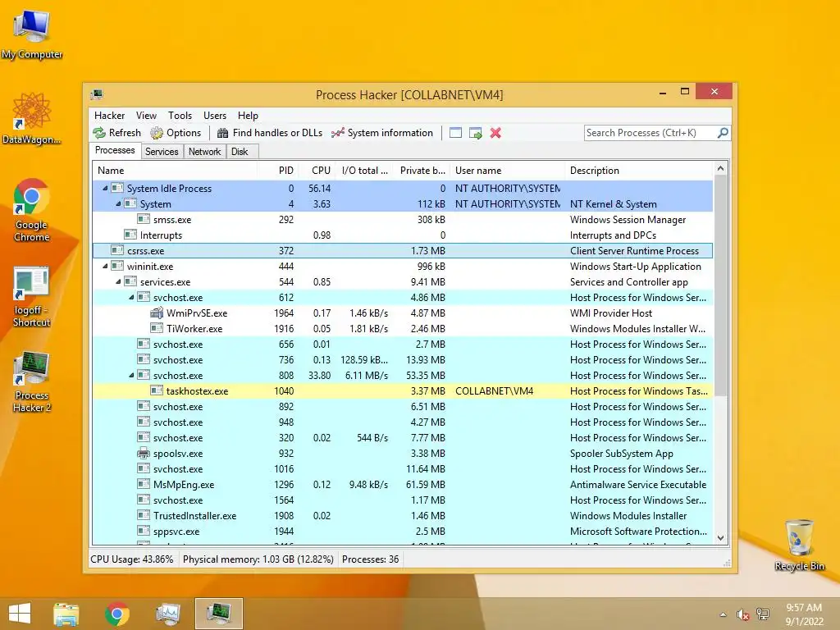Click the find window toolbar icon
840x630 pixels.
pos(455,133)
